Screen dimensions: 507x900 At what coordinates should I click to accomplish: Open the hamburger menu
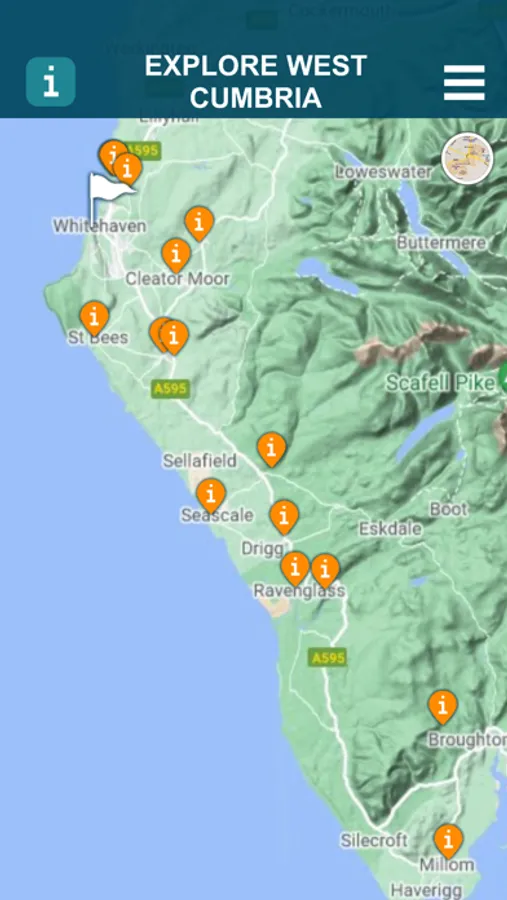point(464,83)
